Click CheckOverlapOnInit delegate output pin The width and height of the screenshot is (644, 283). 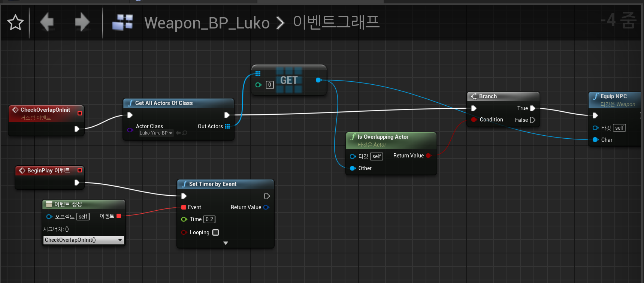click(80, 113)
